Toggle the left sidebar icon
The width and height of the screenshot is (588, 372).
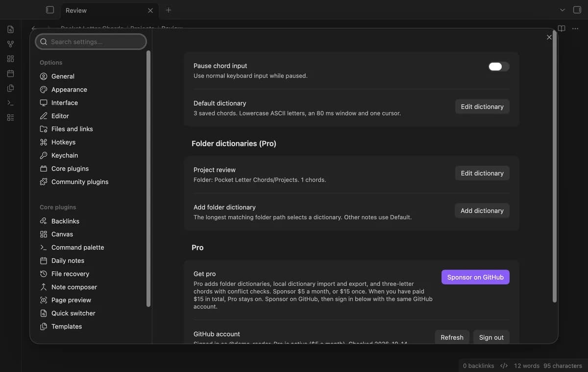pos(49,10)
